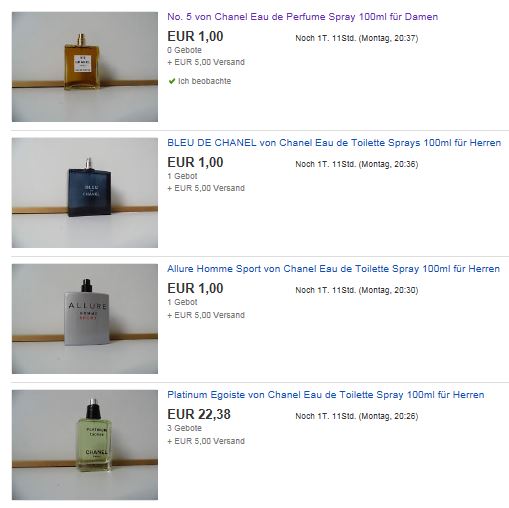Open BLEU DE CHANEL Eau de Toilette listing
This screenshot has width=509, height=508.
[334, 143]
